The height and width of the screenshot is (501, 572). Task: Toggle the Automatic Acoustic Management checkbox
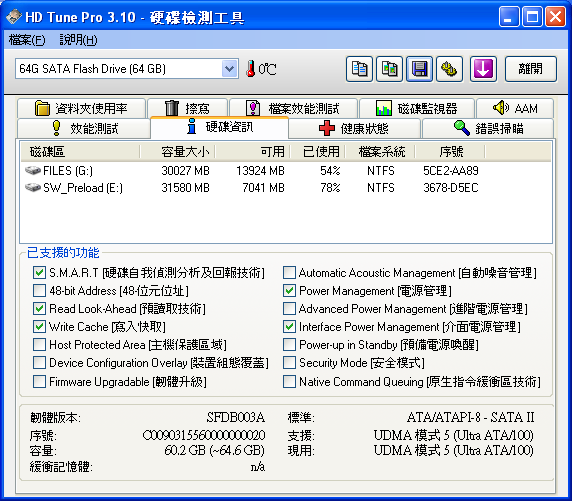point(289,272)
